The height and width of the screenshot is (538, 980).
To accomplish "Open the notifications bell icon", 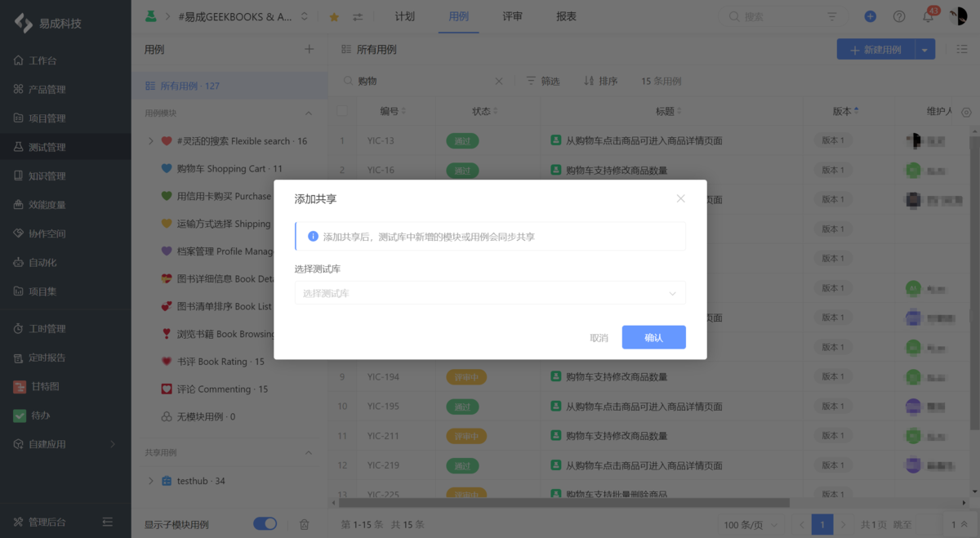I will (927, 16).
